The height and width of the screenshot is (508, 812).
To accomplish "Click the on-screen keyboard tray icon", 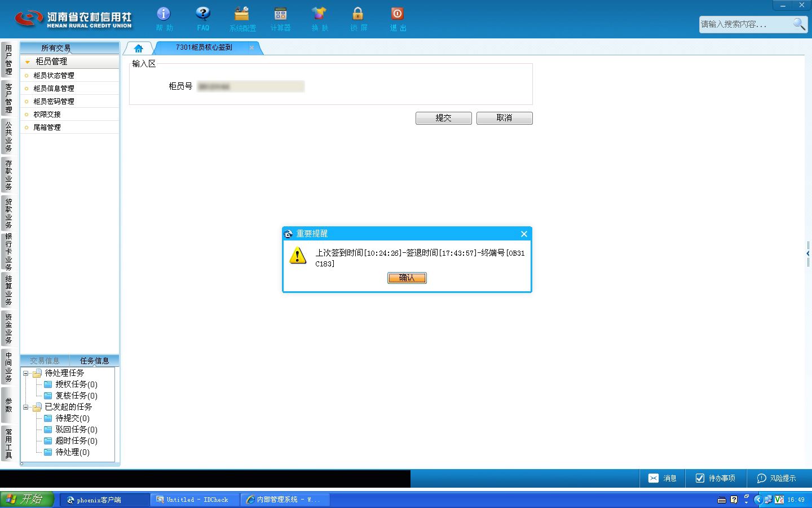I will 721,500.
